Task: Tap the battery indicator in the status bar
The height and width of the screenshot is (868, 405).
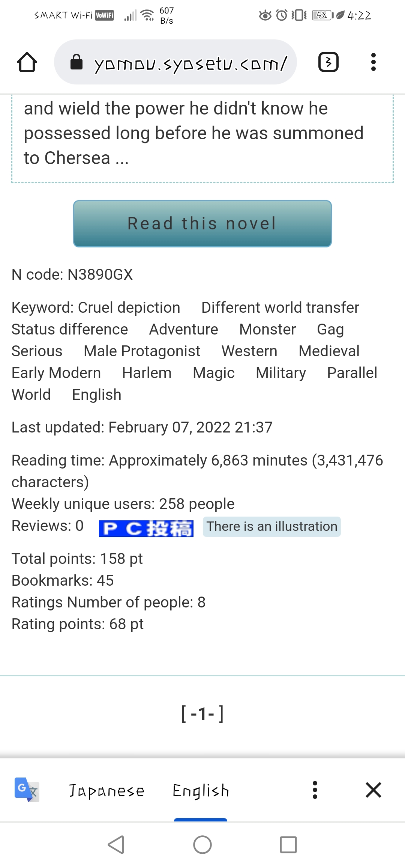Action: [x=321, y=15]
